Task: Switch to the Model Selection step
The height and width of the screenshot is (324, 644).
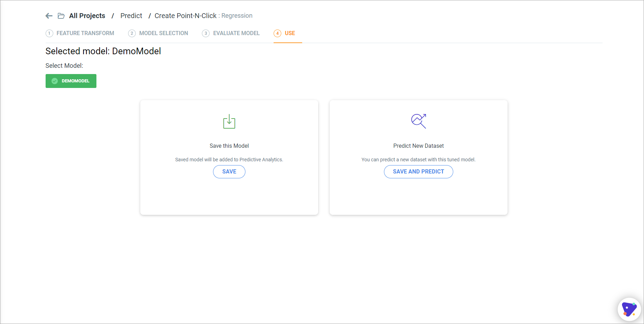Action: (x=158, y=33)
